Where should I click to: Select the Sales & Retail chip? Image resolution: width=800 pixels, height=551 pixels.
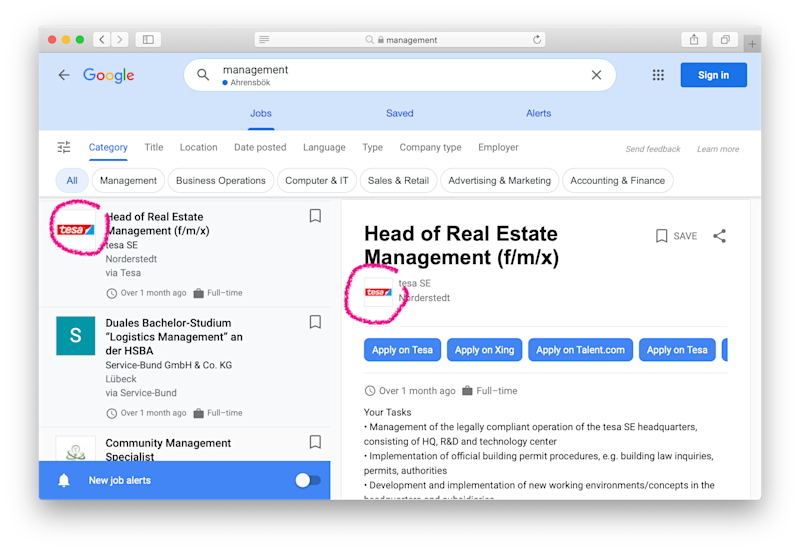tap(398, 181)
